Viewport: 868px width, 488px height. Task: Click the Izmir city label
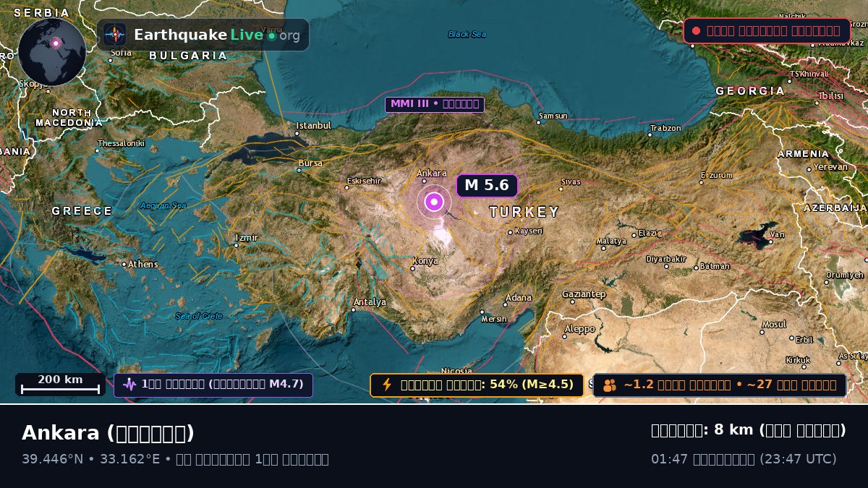click(x=247, y=238)
